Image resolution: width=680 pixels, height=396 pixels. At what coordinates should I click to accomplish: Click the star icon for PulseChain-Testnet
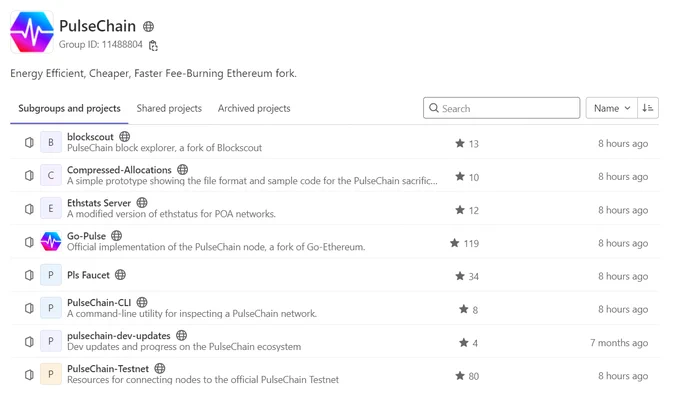pyautogui.click(x=460, y=376)
